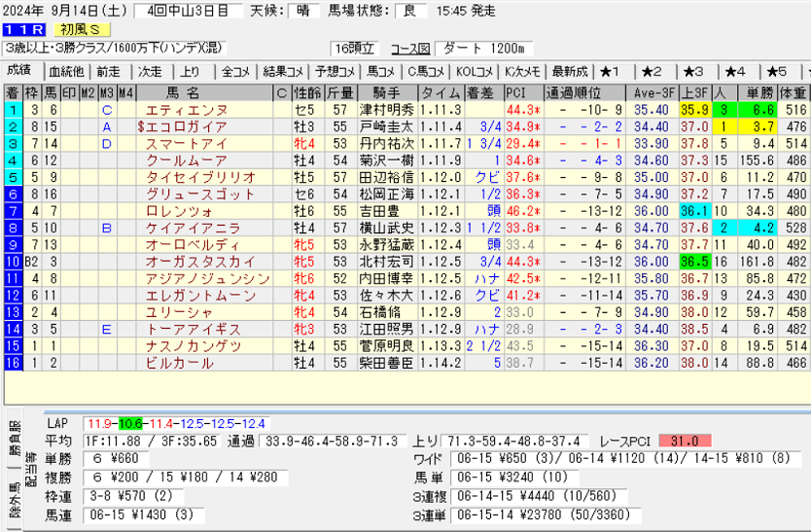This screenshot has width=811, height=532.
Task: Click the 11R race number box
Action: [x=20, y=30]
